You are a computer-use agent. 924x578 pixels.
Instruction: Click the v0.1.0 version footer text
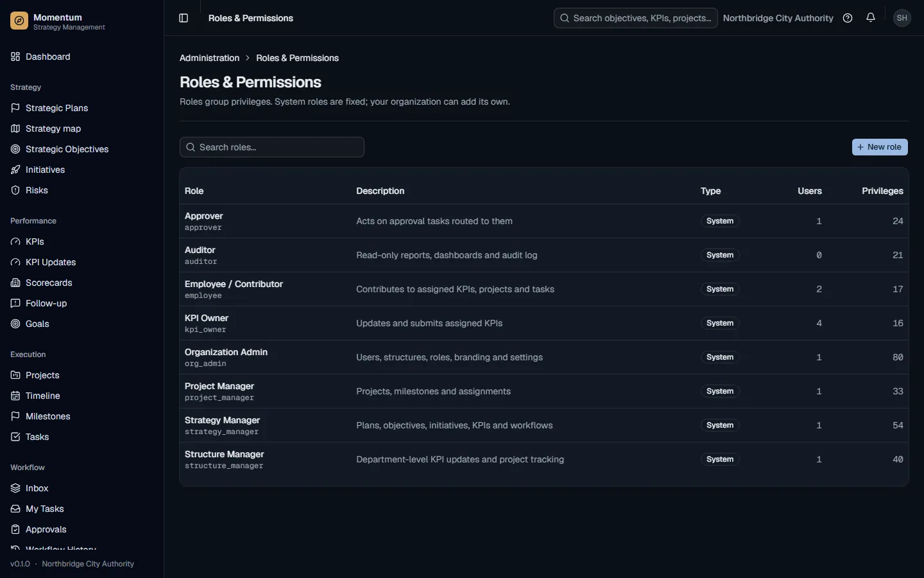click(x=20, y=564)
